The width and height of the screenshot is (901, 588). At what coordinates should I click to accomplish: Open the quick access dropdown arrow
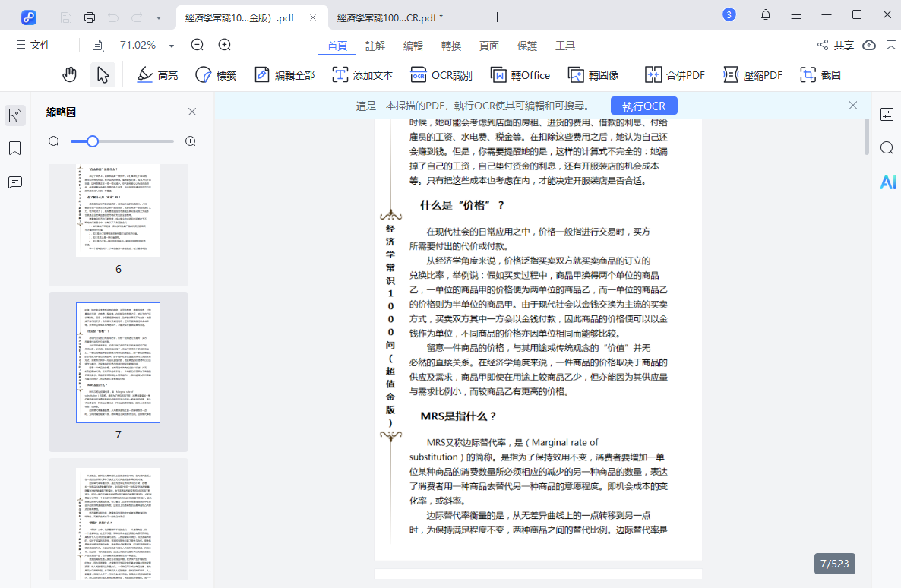tap(159, 17)
